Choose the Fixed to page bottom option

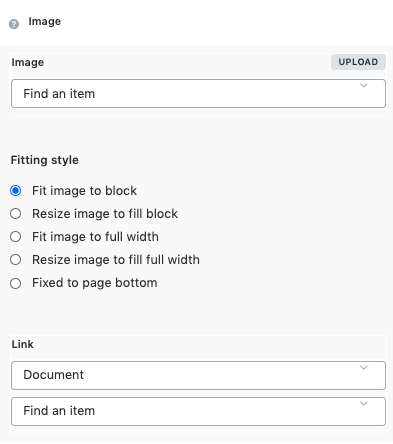click(x=16, y=283)
